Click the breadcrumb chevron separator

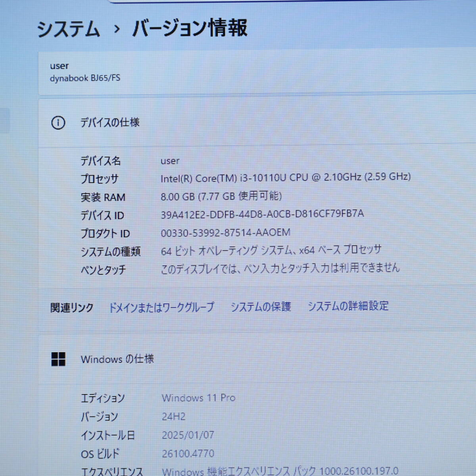pyautogui.click(x=116, y=29)
